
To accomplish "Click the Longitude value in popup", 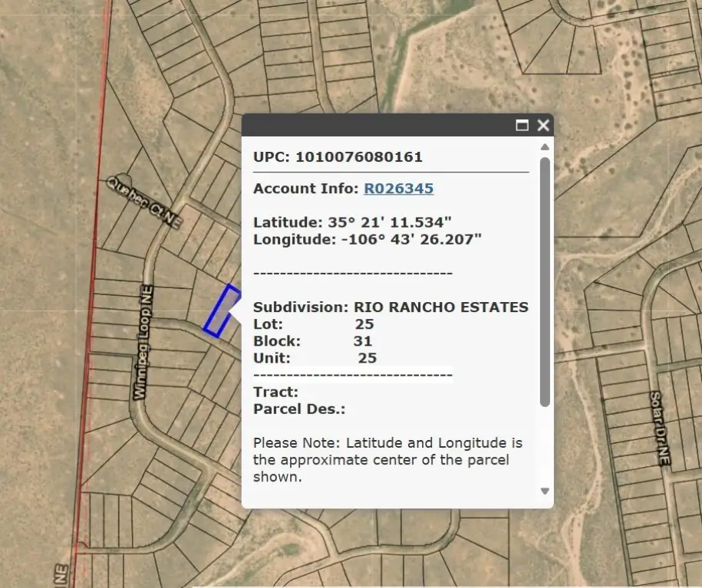I will pyautogui.click(x=404, y=239).
